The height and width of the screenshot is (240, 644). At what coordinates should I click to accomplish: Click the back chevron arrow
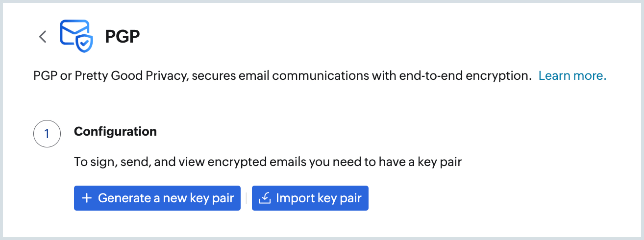(43, 37)
